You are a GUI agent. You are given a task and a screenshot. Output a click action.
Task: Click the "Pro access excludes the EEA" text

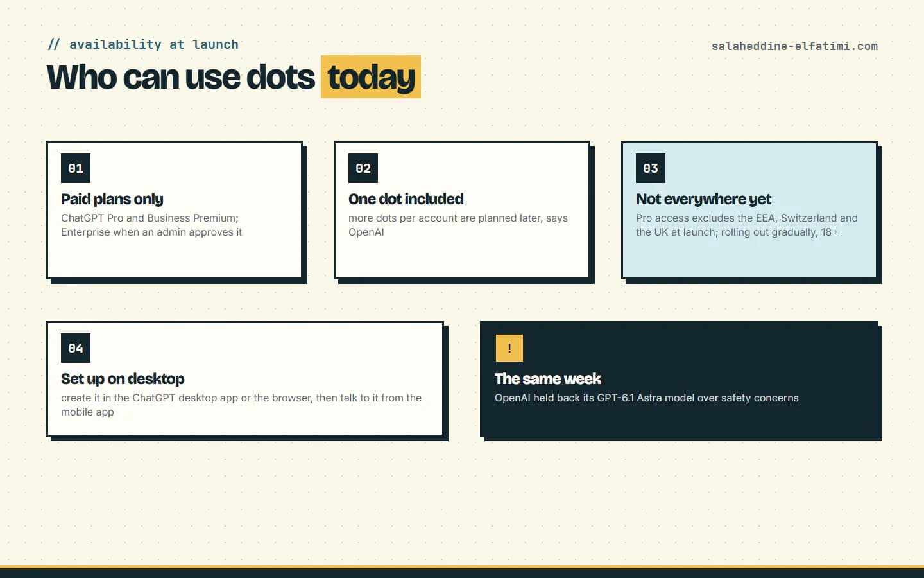point(747,225)
